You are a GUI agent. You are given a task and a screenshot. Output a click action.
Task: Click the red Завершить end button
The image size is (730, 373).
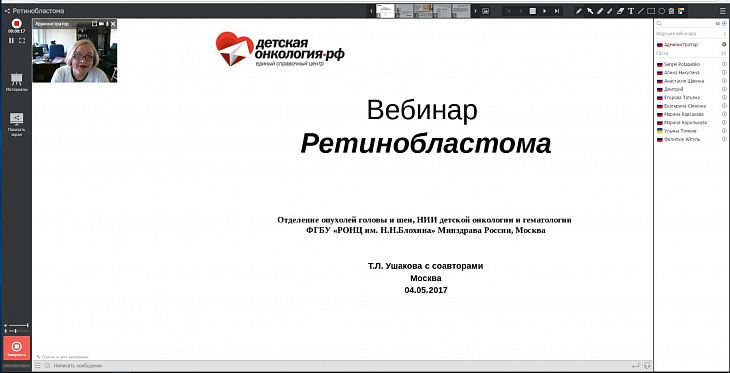coord(17,348)
